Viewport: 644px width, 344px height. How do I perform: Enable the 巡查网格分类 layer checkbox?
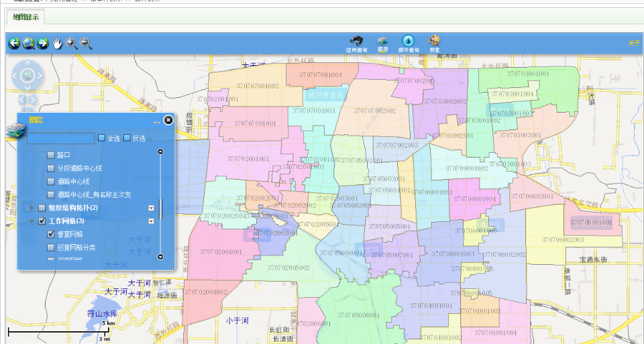[x=50, y=247]
